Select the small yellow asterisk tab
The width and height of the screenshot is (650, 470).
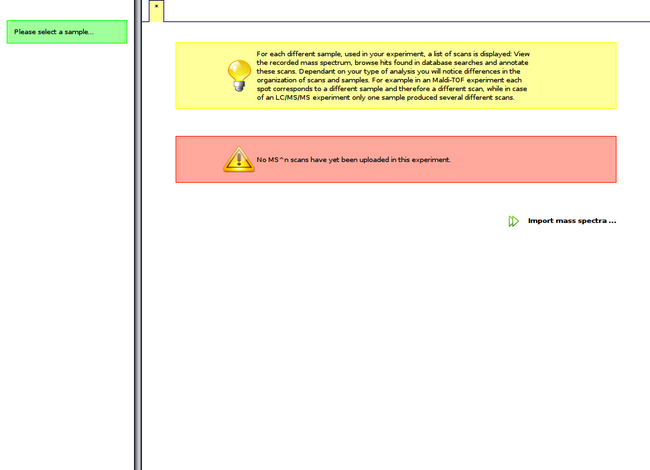pyautogui.click(x=156, y=11)
